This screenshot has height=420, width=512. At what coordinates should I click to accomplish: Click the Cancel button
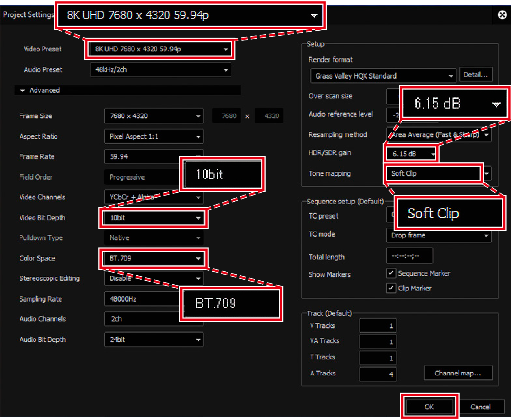tap(480, 407)
